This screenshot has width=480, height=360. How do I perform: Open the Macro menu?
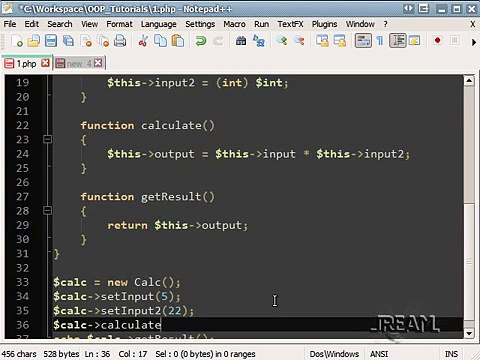tap(234, 24)
